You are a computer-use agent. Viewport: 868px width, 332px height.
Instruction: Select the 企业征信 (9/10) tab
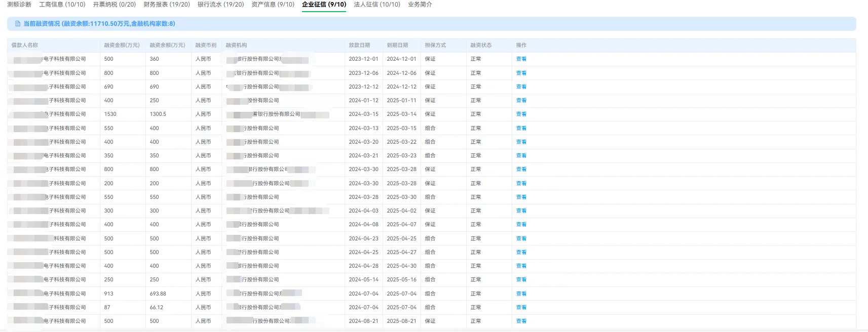coord(324,5)
